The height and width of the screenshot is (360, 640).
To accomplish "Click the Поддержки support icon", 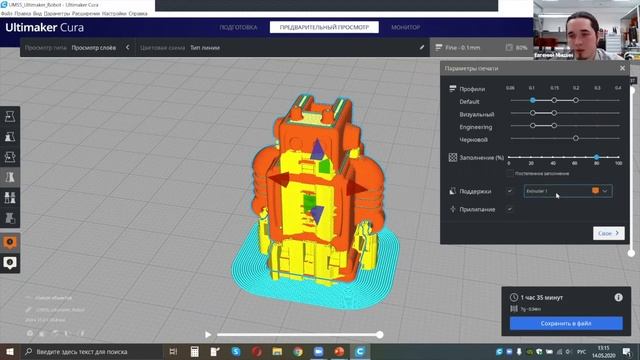I will [x=452, y=191].
